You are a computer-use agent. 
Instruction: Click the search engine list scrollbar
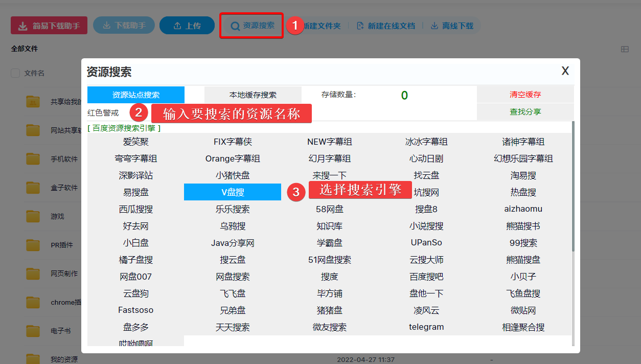[573, 204]
